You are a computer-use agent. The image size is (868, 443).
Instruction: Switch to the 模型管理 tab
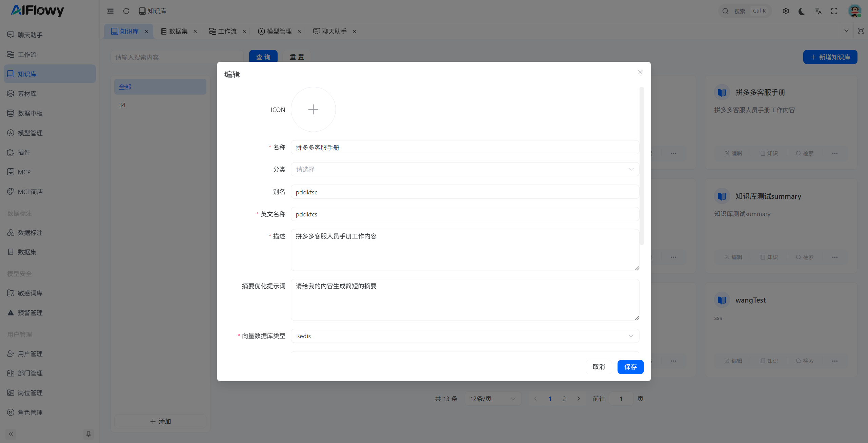click(x=279, y=31)
